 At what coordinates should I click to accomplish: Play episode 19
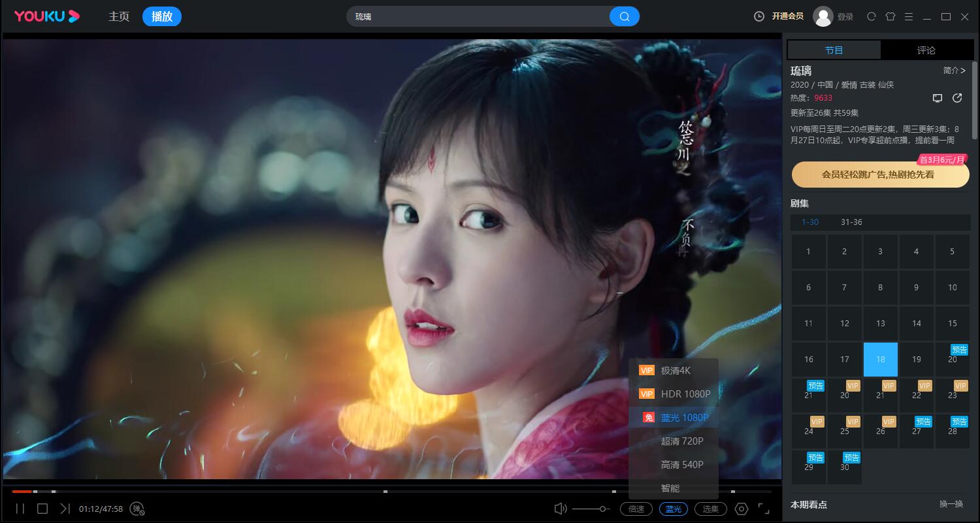916,360
